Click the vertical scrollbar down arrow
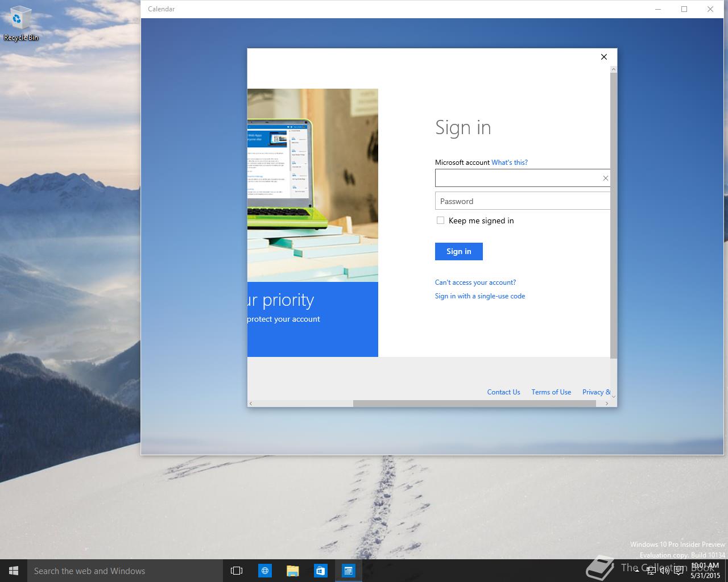The height and width of the screenshot is (582, 728). (614, 396)
